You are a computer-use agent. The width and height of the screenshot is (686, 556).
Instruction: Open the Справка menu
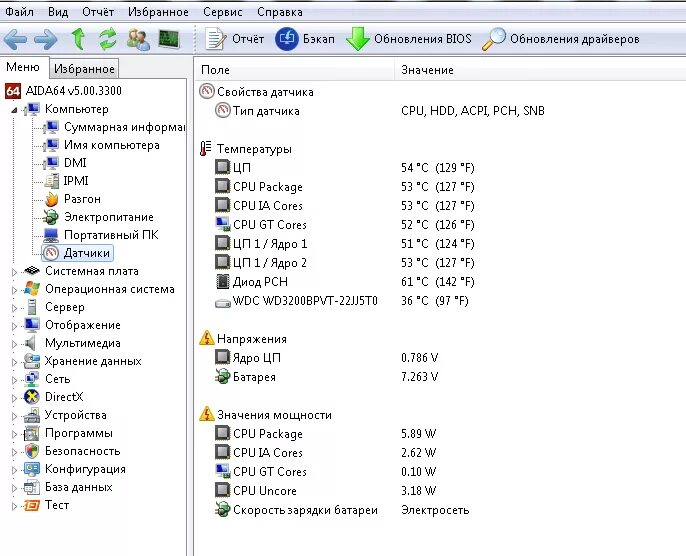(280, 12)
